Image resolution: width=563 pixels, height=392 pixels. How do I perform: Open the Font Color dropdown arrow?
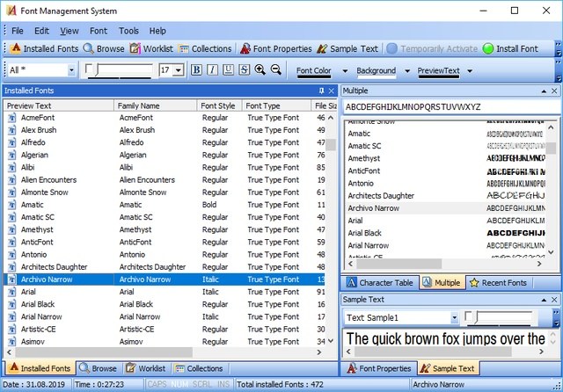[x=345, y=70]
